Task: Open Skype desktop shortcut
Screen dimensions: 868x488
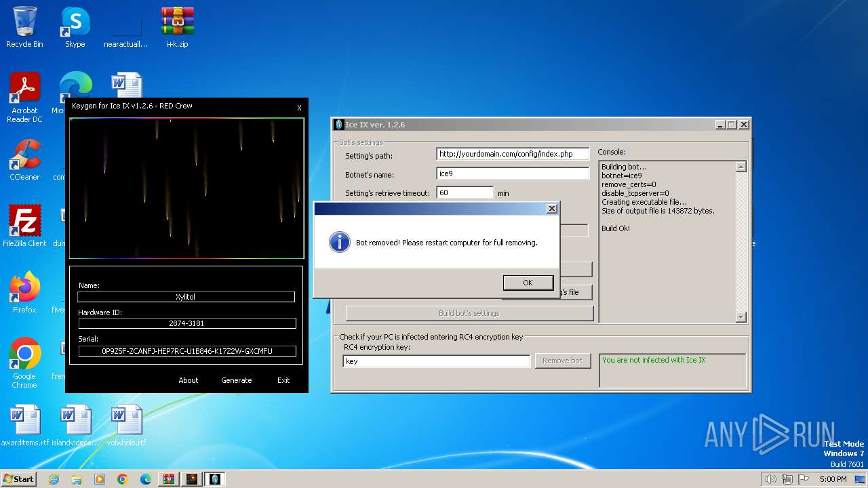Action: tap(75, 27)
